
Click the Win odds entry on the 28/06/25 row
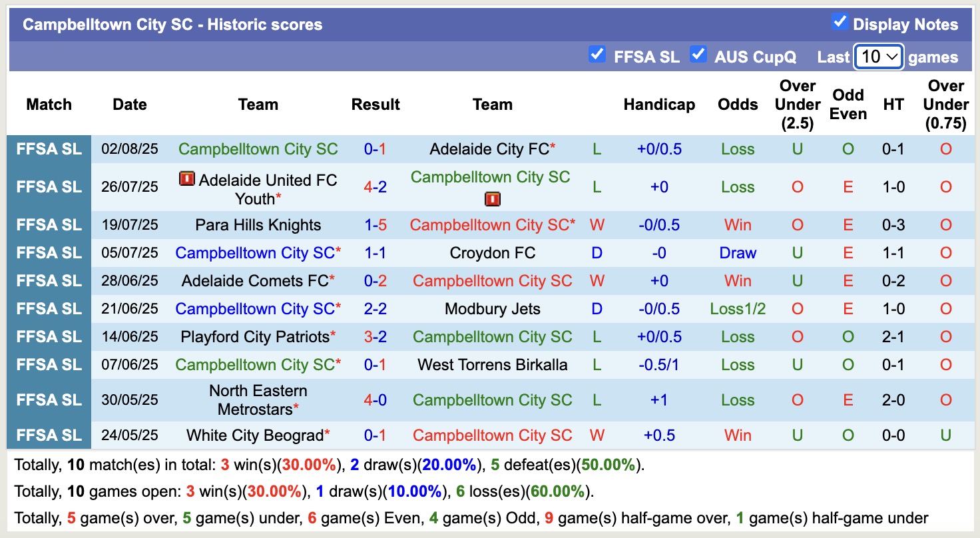click(x=737, y=281)
